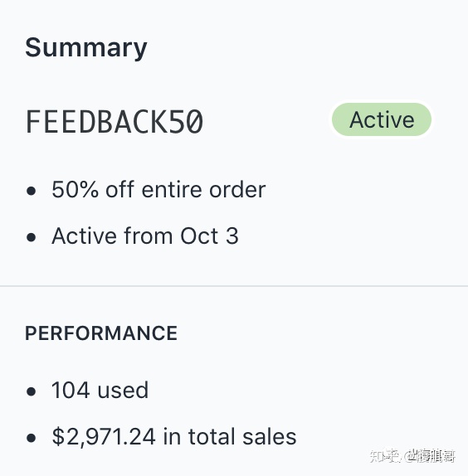Screen dimensions: 468x476
Task: Click the '50%' figure in the discount line
Action: click(75, 190)
